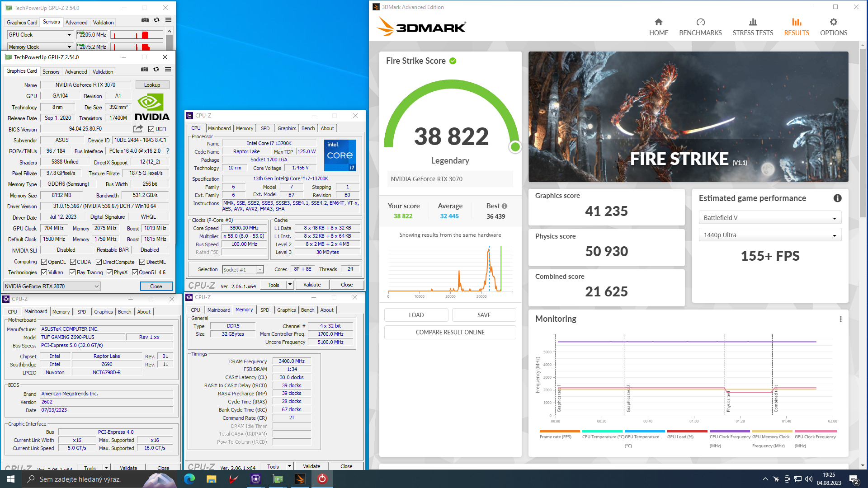This screenshot has width=868, height=488.
Task: Toggle the Ray Tracing checkbox
Action: 72,272
